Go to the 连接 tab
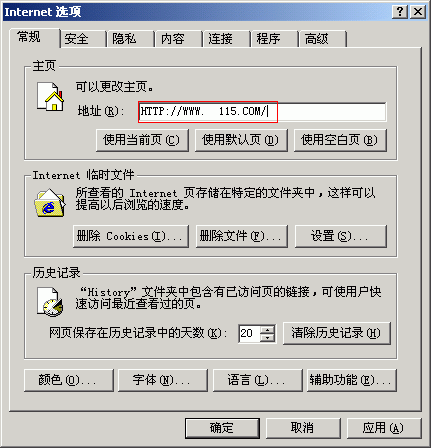Viewport: 431px width, 448px height. coord(220,39)
